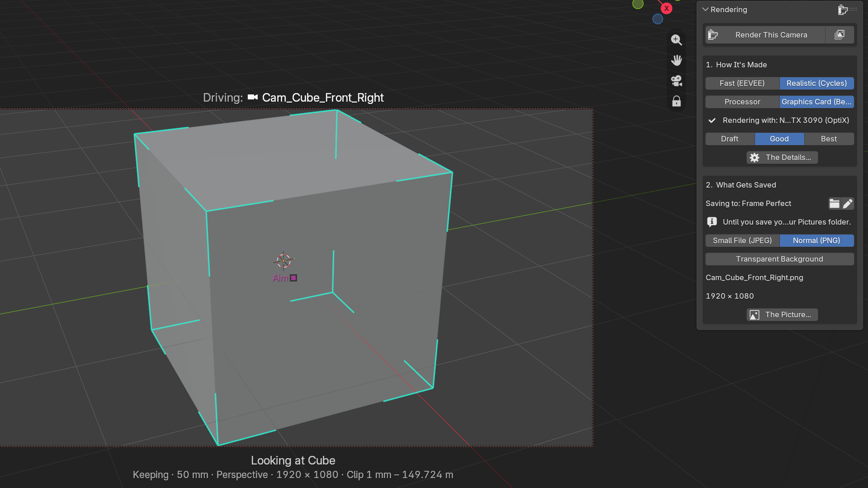Select the pan hand viewport icon
Viewport: 868px width, 488px height.
[676, 60]
